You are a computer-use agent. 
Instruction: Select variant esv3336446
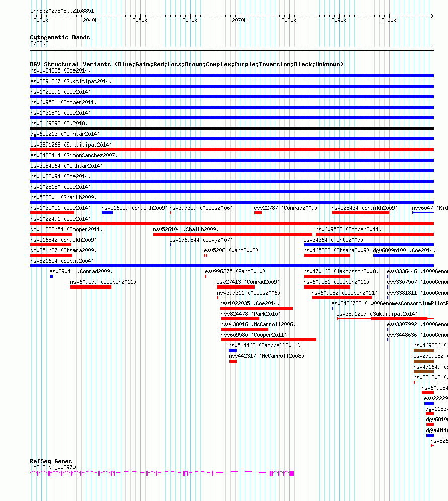tap(388, 276)
